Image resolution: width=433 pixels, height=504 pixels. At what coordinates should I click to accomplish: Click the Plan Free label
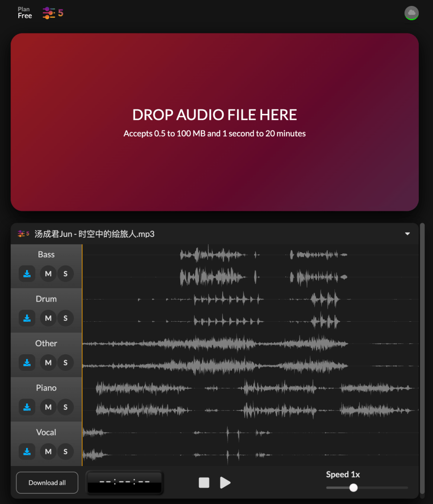pyautogui.click(x=25, y=13)
